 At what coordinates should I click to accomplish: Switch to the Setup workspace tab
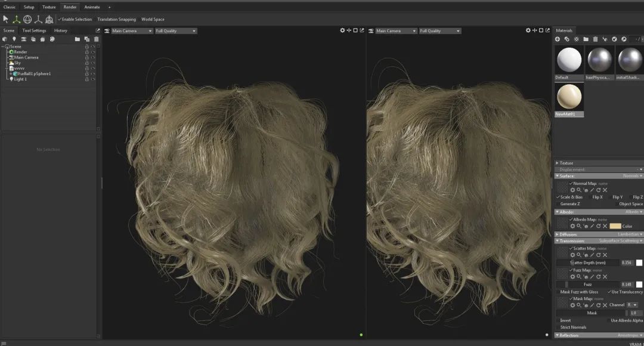[29, 7]
